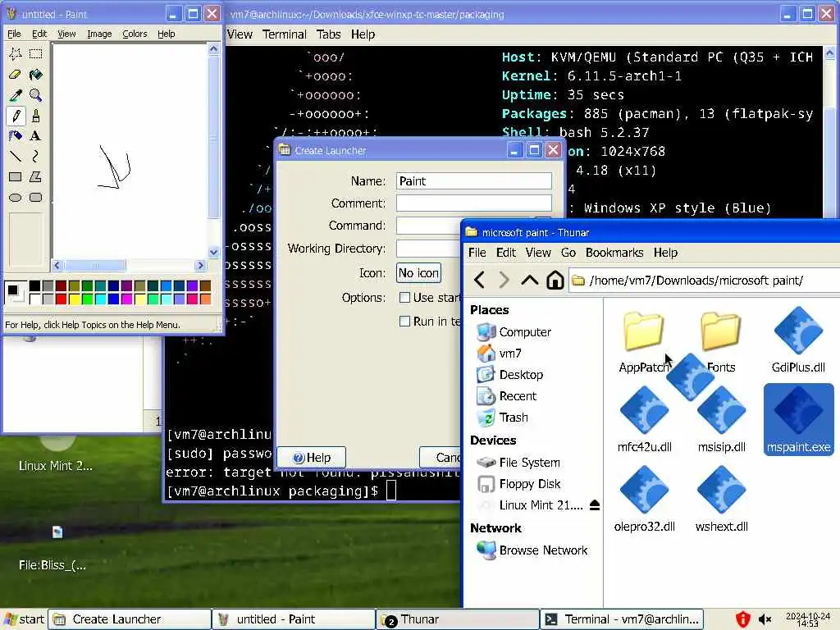Image resolution: width=840 pixels, height=630 pixels.
Task: Toggle Use startup notification checkbox
Action: [405, 297]
